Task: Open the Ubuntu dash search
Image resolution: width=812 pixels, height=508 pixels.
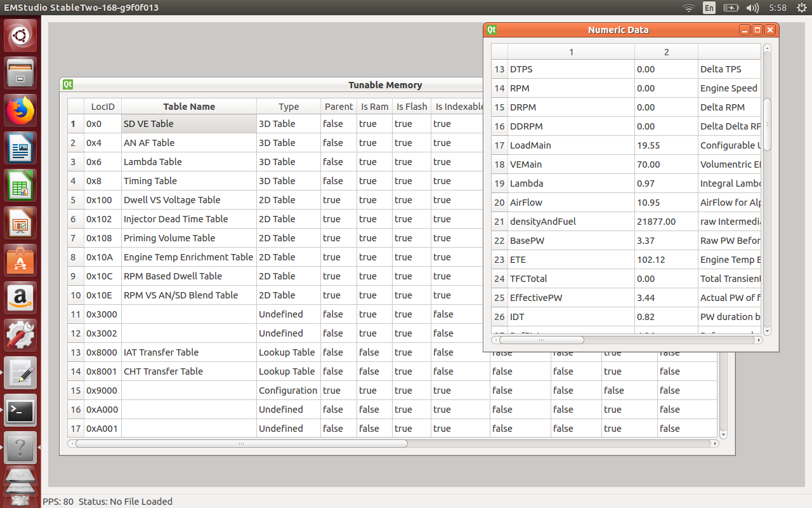Action: 20,36
